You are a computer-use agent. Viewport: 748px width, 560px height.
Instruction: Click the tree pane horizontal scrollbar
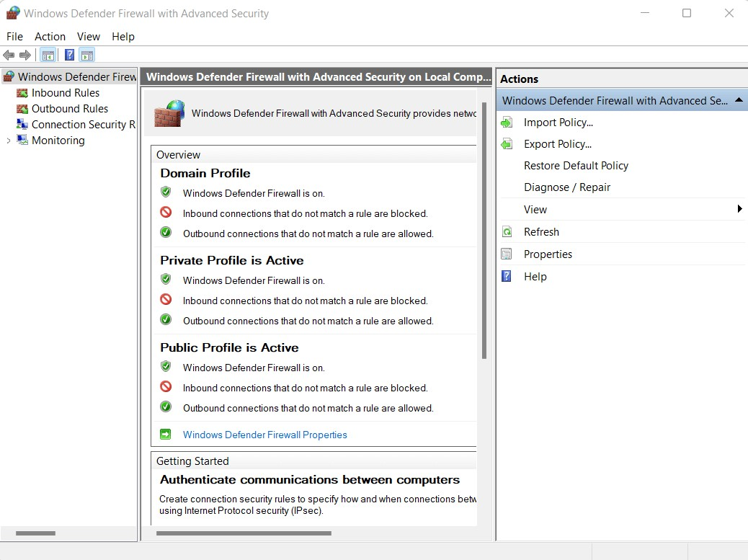pyautogui.click(x=35, y=533)
